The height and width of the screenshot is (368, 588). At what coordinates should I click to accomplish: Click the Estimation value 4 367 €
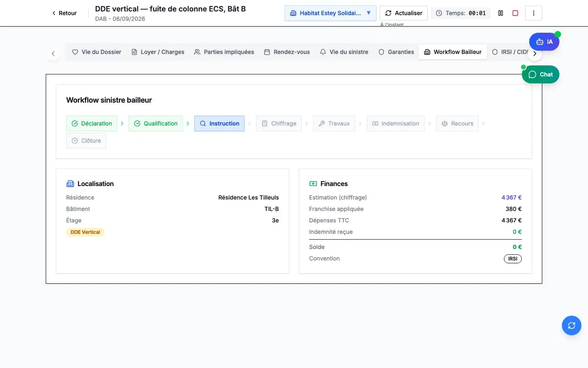pos(512,197)
